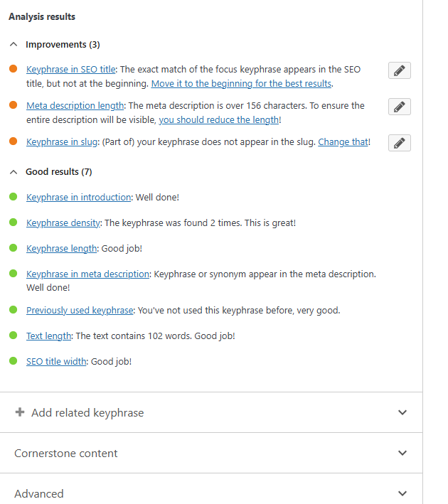This screenshot has height=504, width=448.
Task: Open the Keyphrase in slug link
Action: (62, 141)
